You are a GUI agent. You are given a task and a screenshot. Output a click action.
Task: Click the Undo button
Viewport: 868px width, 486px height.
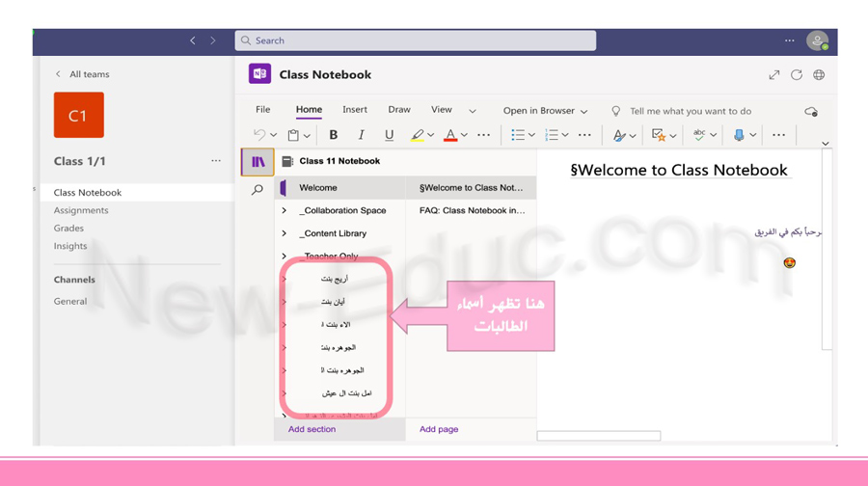(x=259, y=134)
